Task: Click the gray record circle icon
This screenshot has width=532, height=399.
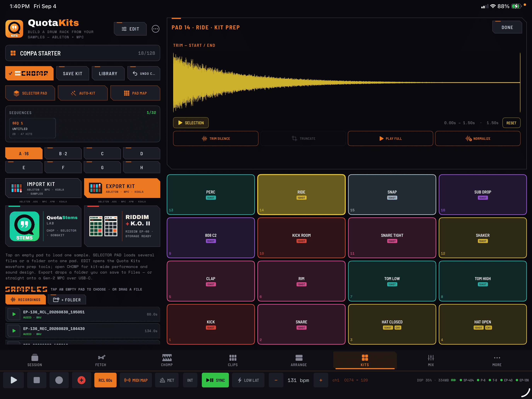Action: tap(59, 380)
